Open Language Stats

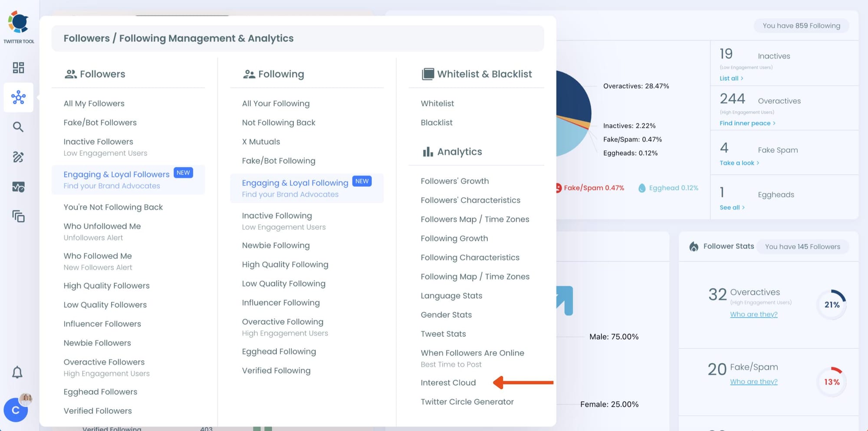(451, 296)
